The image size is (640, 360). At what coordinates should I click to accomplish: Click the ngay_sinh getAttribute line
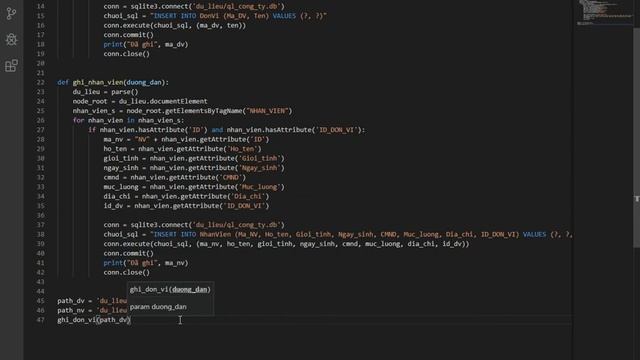tap(194, 168)
